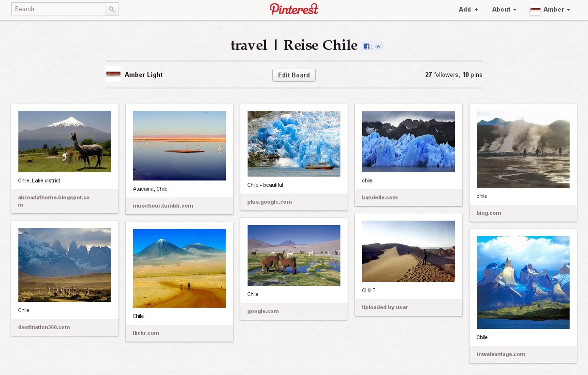Visit destination360.com source link

point(44,327)
